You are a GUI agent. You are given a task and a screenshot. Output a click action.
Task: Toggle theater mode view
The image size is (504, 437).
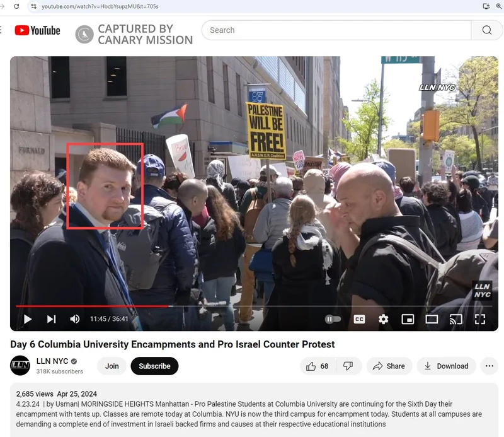[432, 319]
